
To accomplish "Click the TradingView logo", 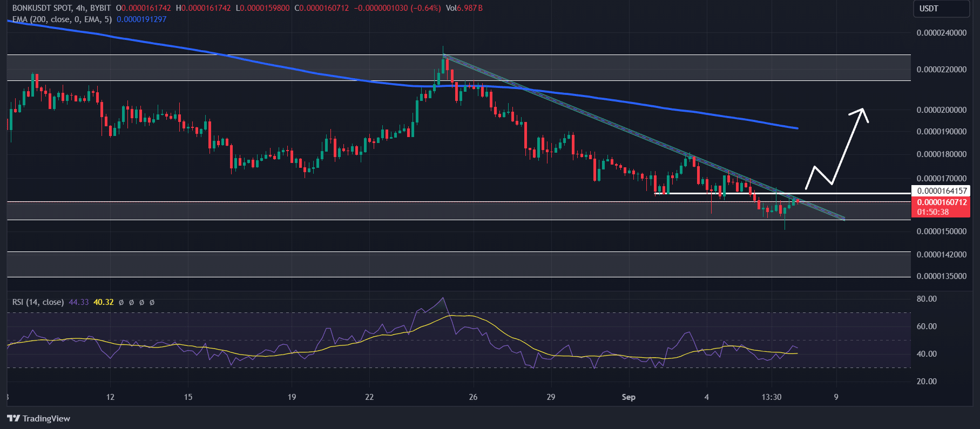I will (38, 418).
